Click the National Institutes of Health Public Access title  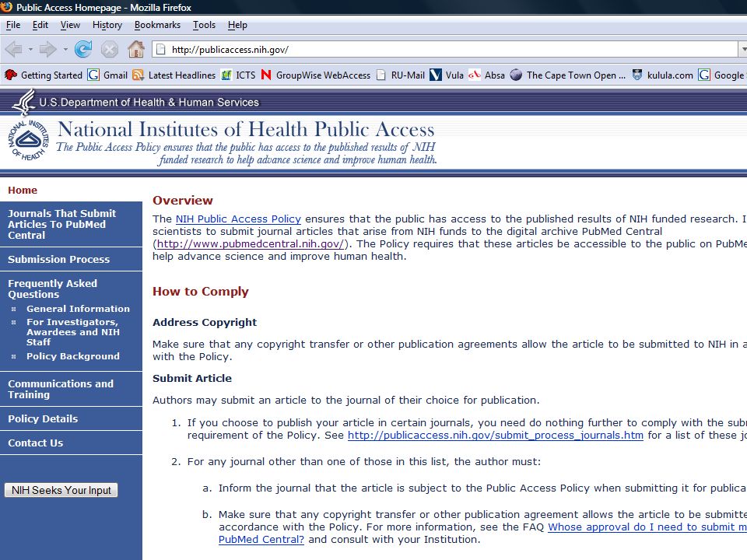pyautogui.click(x=246, y=130)
